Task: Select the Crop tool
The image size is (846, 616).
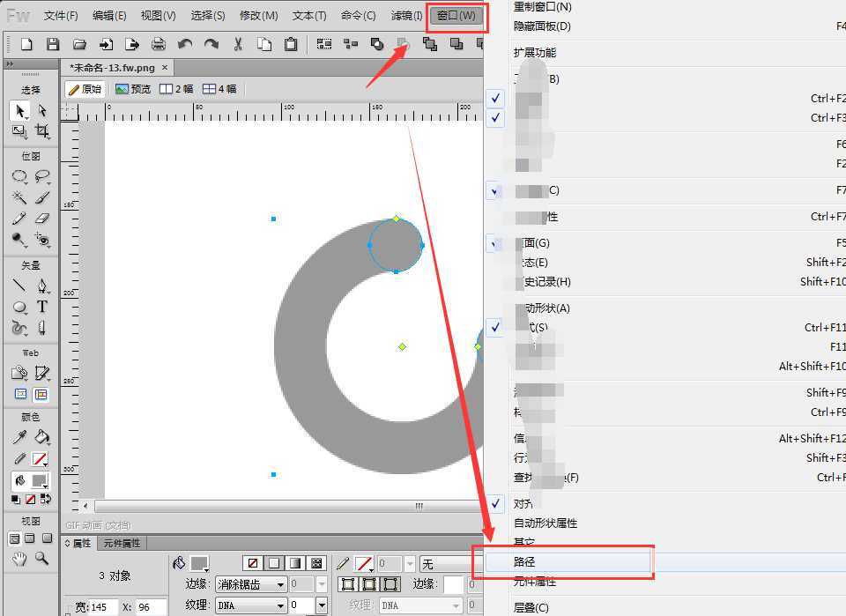Action: click(x=41, y=131)
